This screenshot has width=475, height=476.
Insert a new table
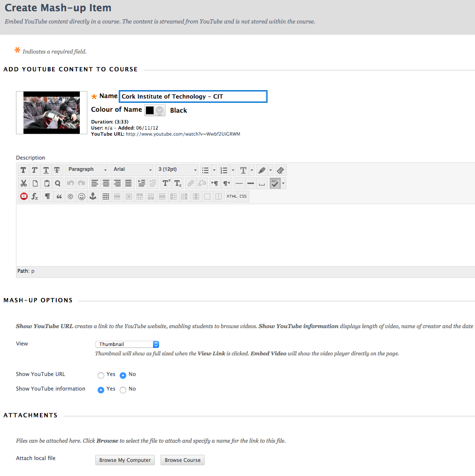pos(106,196)
